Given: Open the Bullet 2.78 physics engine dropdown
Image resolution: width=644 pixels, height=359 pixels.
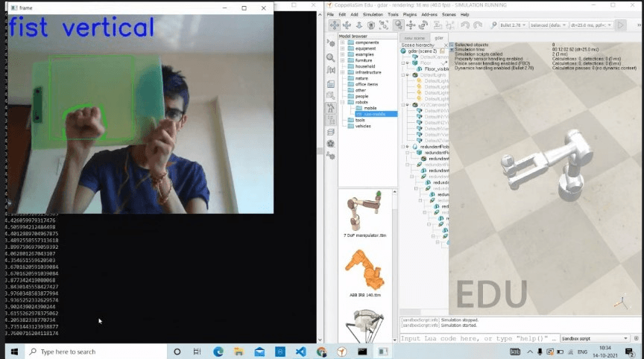Looking at the screenshot, I should (x=514, y=25).
